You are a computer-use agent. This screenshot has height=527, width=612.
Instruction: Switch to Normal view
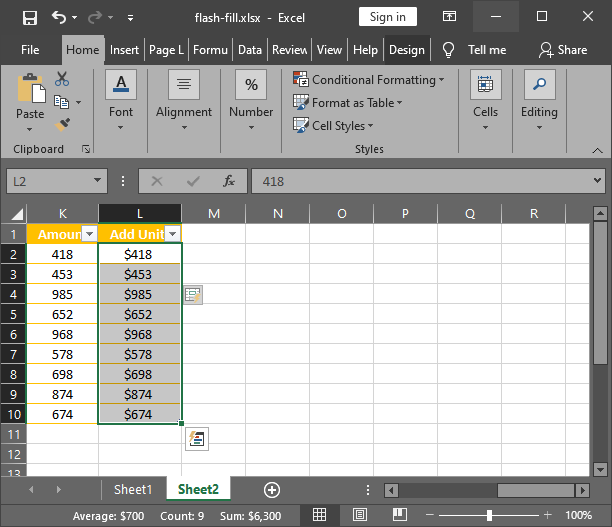pos(319,515)
